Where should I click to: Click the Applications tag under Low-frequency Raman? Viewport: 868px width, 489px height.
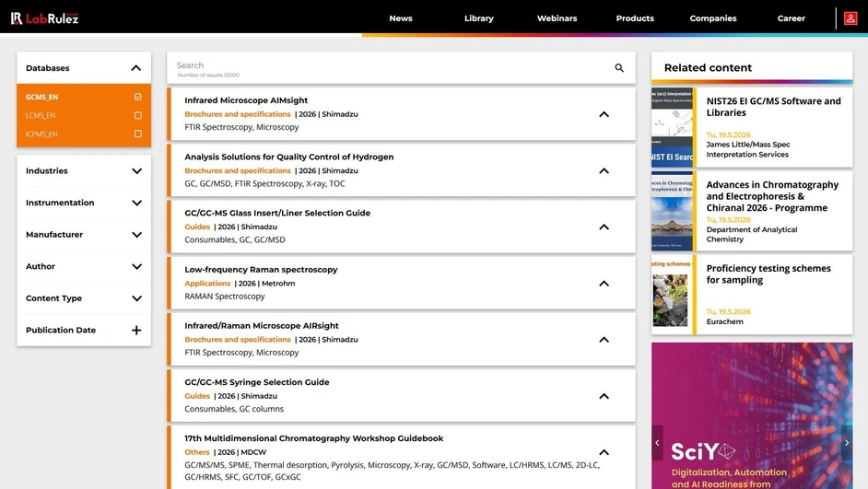pos(207,284)
